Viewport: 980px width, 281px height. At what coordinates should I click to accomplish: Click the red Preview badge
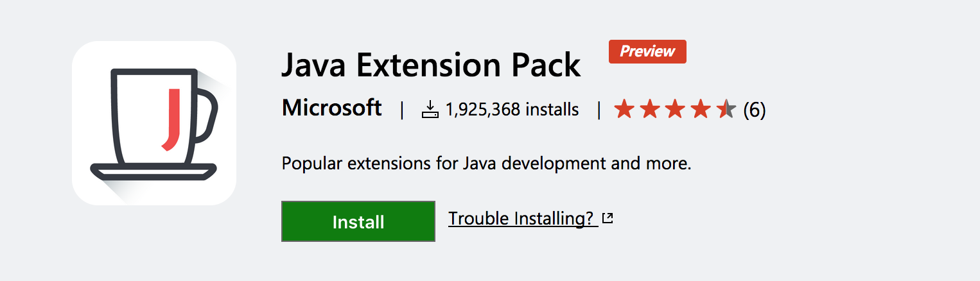coord(647,51)
